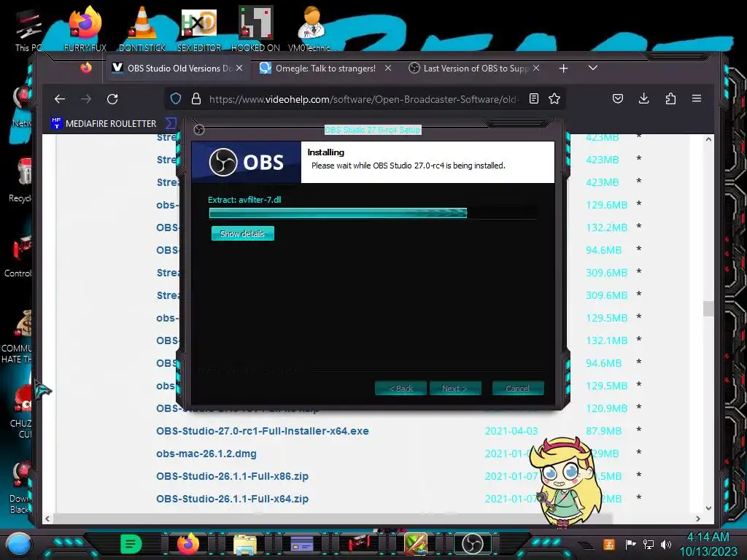Viewport: 747px width, 560px height.
Task: Open the OBS-Studio-26.1.1-Full-x64.zip link
Action: click(x=232, y=499)
